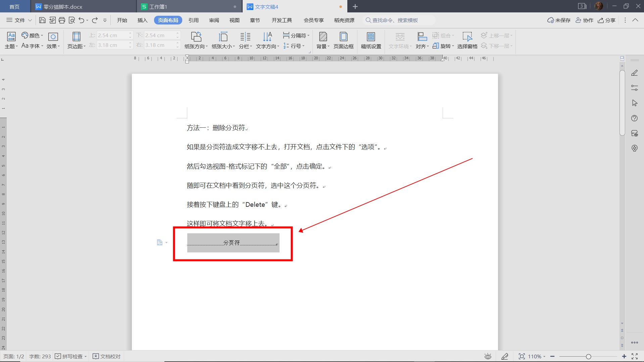Open the help icon in right sidebar
644x362 pixels.
(634, 118)
